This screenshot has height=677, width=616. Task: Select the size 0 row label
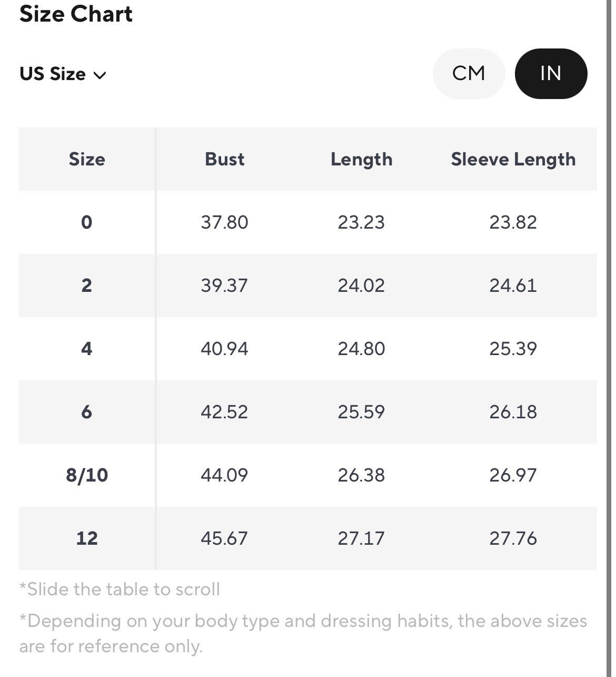[x=87, y=222]
